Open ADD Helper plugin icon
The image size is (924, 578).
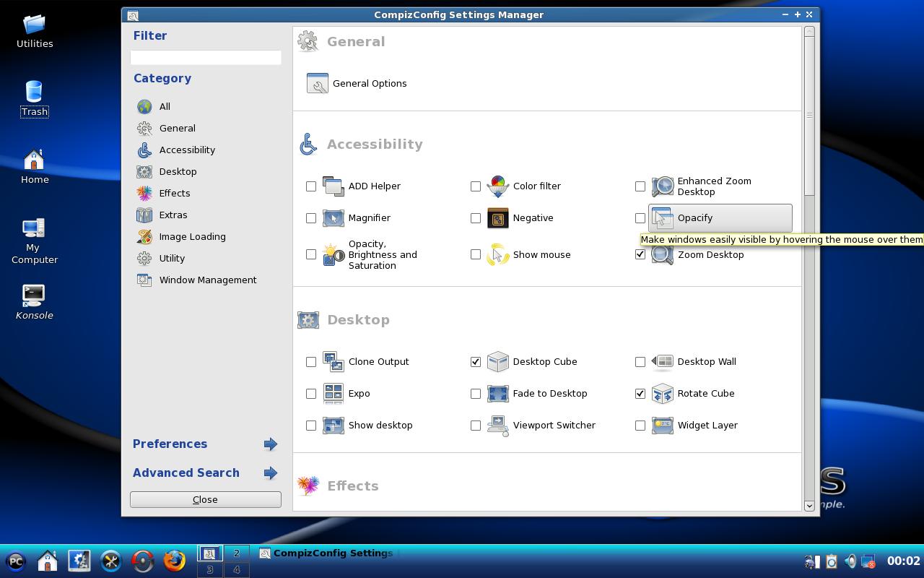[x=334, y=186]
